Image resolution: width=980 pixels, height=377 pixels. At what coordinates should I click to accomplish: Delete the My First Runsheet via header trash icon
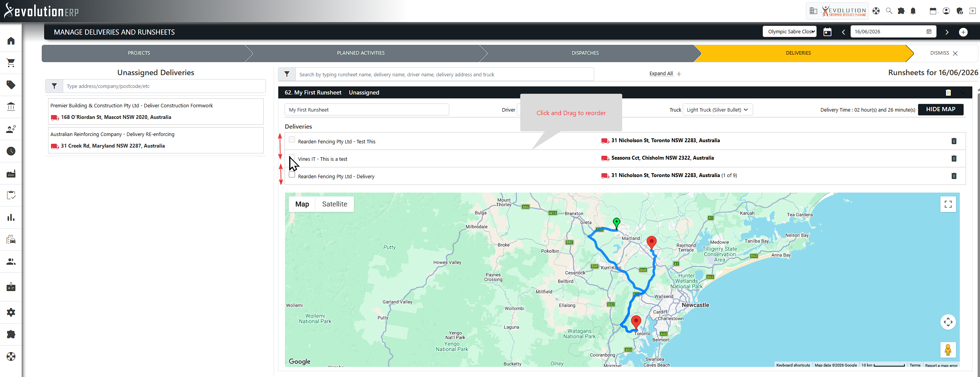[x=948, y=93]
